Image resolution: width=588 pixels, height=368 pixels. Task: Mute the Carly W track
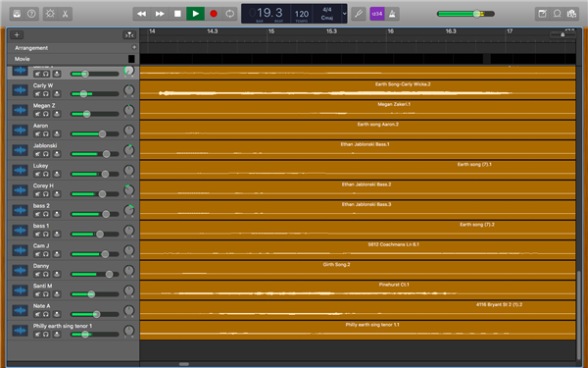pos(37,94)
